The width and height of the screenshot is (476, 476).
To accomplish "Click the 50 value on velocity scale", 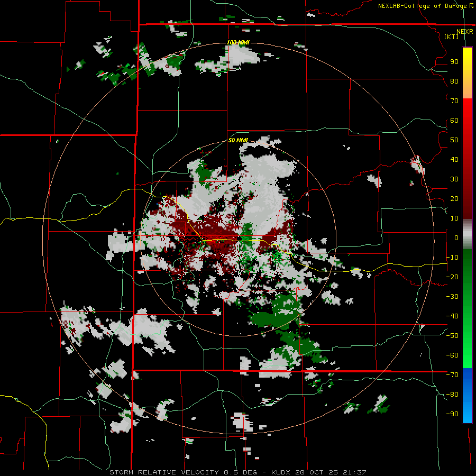I will pos(454,140).
